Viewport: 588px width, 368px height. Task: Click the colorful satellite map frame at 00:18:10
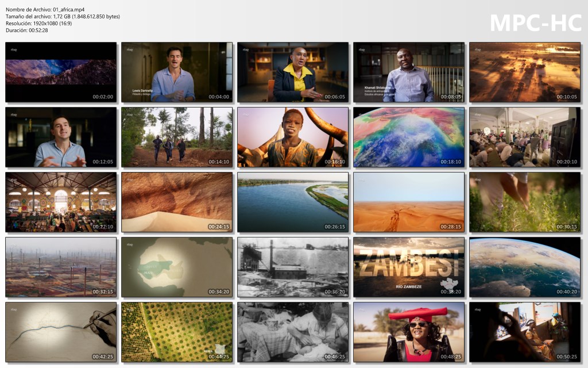tap(409, 137)
